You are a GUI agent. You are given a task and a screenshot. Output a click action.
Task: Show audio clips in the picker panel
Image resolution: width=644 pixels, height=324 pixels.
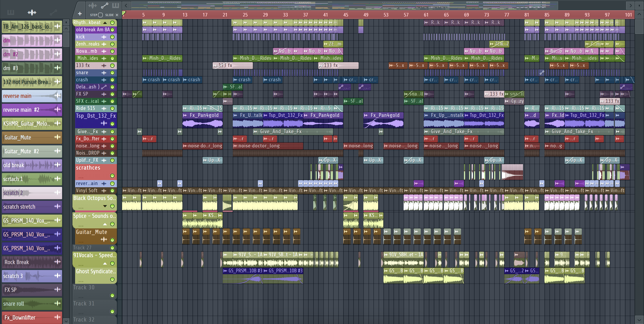pyautogui.click(x=32, y=12)
